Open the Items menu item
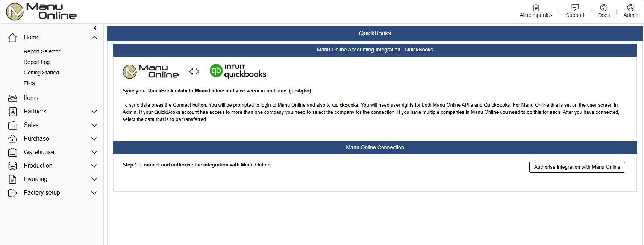Image resolution: width=644 pixels, height=245 pixels. [x=31, y=98]
